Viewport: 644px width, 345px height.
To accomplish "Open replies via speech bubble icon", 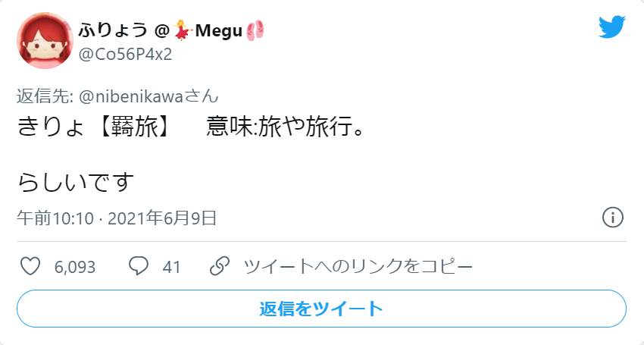I will tap(139, 266).
